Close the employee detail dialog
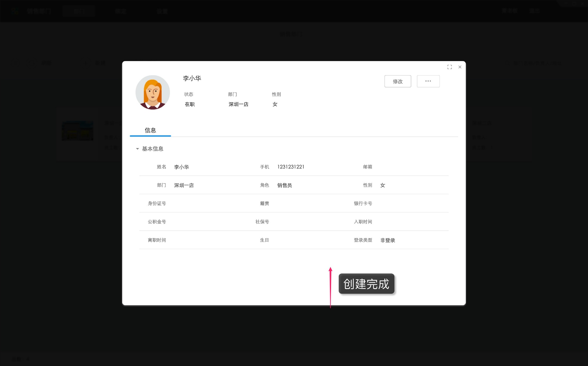 click(460, 67)
